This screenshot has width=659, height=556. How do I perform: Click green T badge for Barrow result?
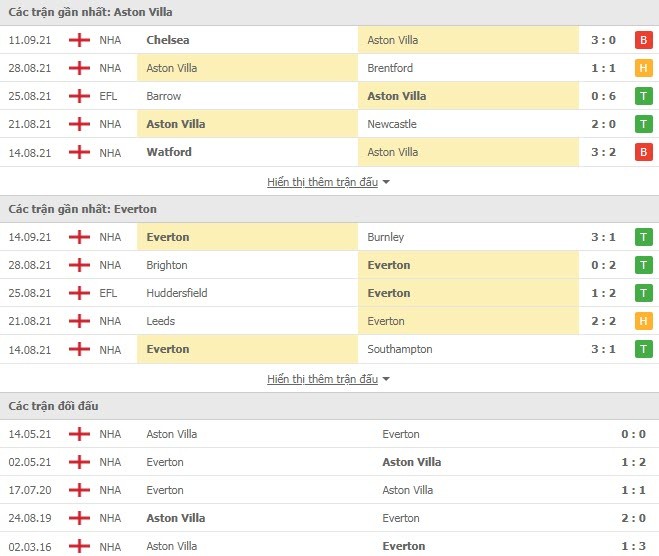644,96
